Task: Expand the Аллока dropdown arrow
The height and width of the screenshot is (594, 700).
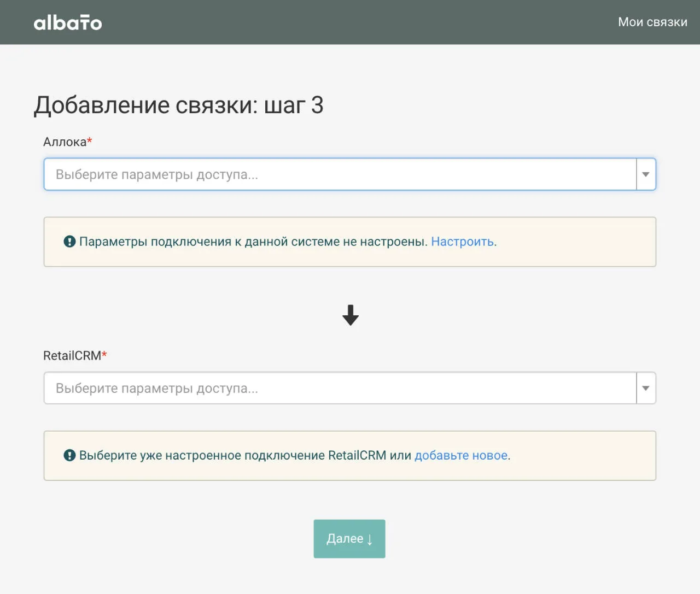Action: coord(646,174)
